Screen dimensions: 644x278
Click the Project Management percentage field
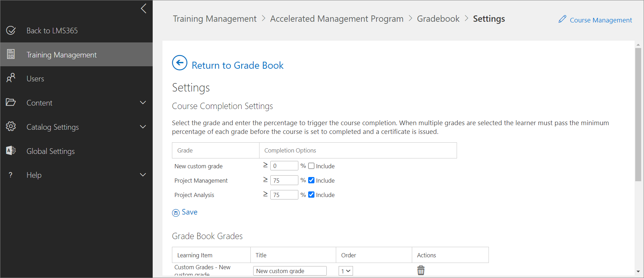click(284, 181)
